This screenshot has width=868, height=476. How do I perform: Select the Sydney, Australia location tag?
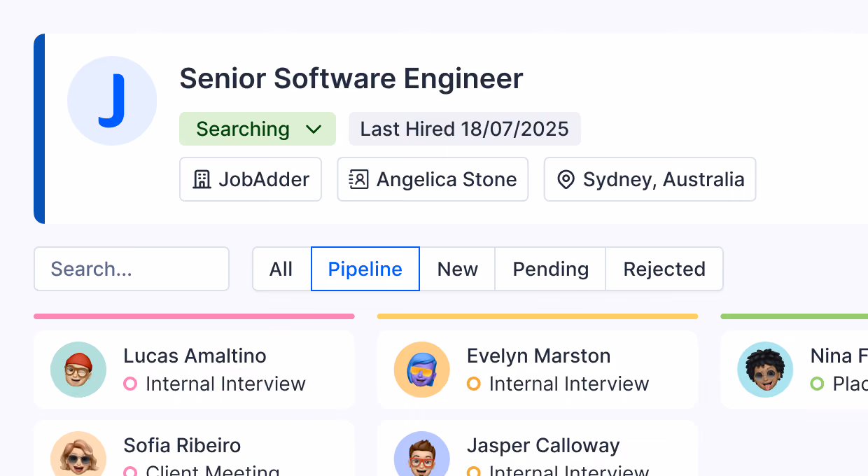click(x=650, y=179)
